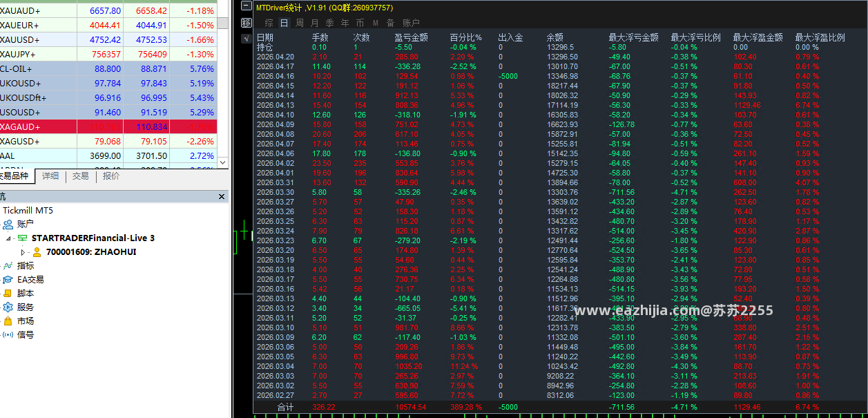
Task: Click the 最大浮盈比例 column header
Action: pos(820,37)
